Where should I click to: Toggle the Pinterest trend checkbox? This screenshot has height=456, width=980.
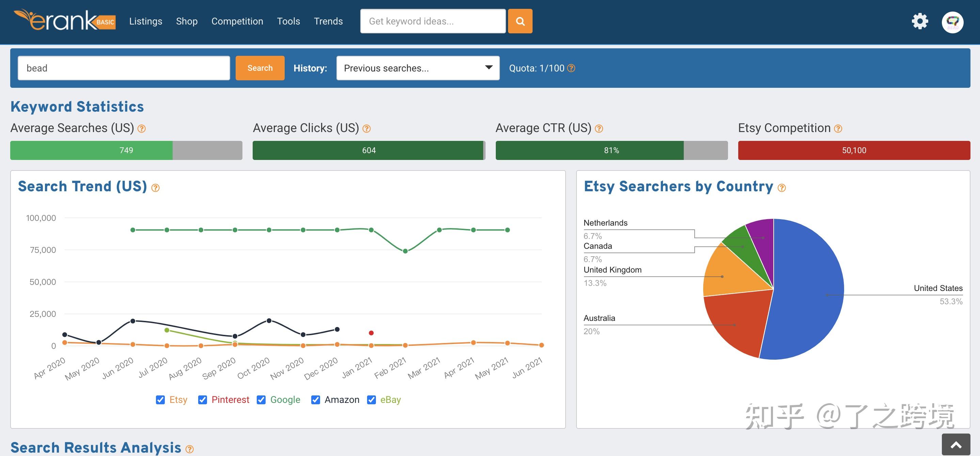pyautogui.click(x=202, y=400)
